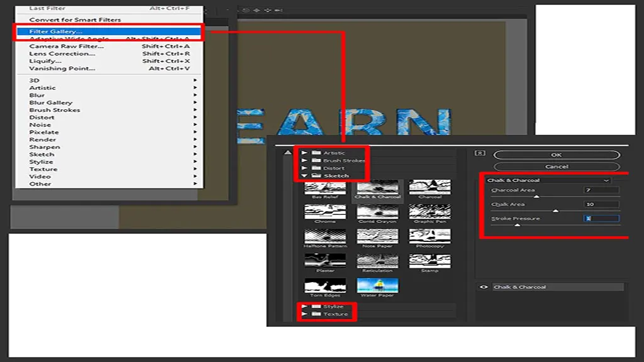The height and width of the screenshot is (362, 644).
Task: Click the Stroke Pressure value field
Action: click(x=602, y=218)
